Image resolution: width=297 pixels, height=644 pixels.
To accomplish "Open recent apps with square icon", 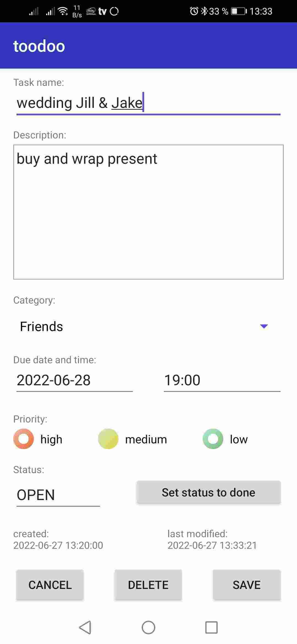I will click(211, 627).
